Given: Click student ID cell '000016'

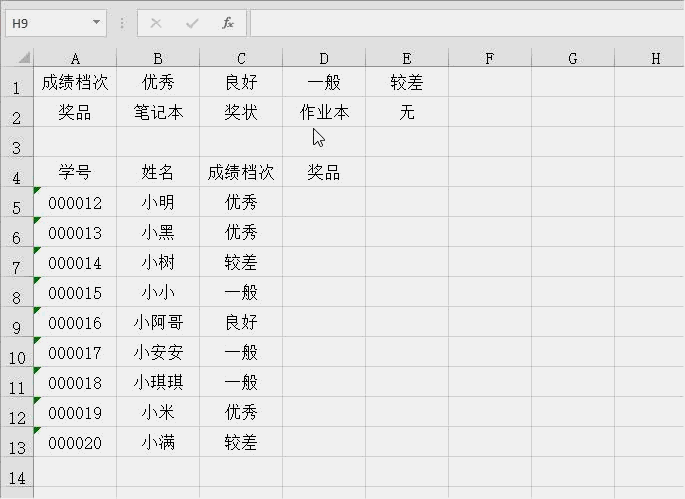Looking at the screenshot, I should [x=75, y=322].
